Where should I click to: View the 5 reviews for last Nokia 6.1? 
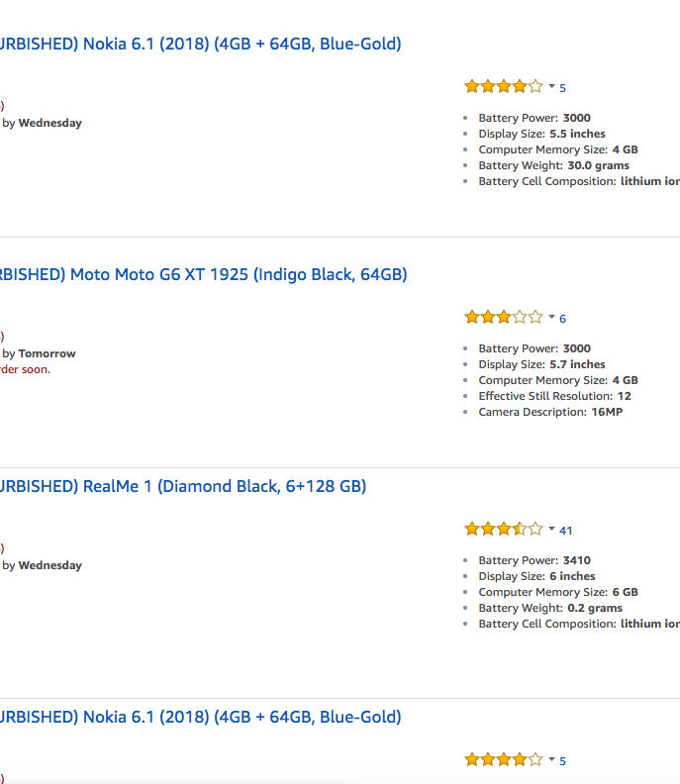pyautogui.click(x=563, y=761)
